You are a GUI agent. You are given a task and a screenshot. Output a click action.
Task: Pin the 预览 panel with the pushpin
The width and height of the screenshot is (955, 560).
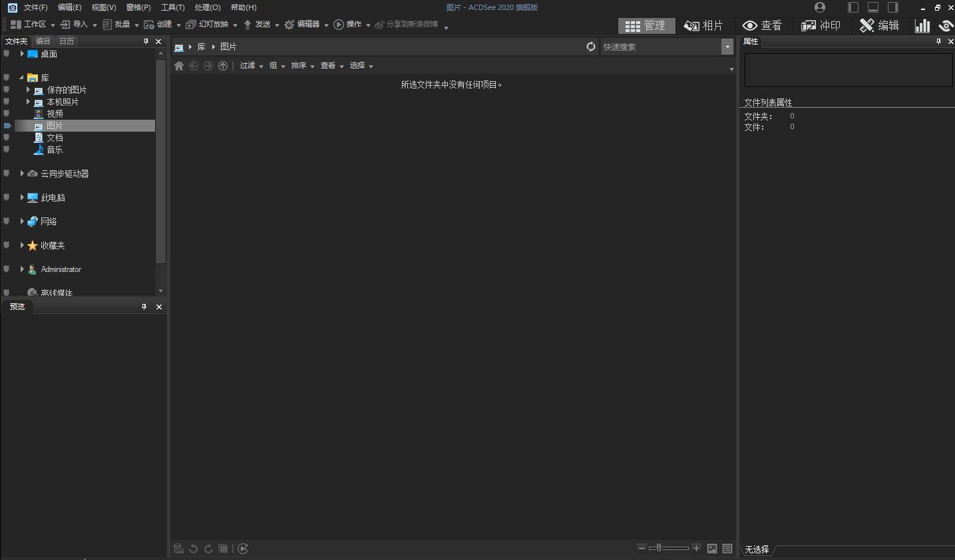pyautogui.click(x=144, y=307)
